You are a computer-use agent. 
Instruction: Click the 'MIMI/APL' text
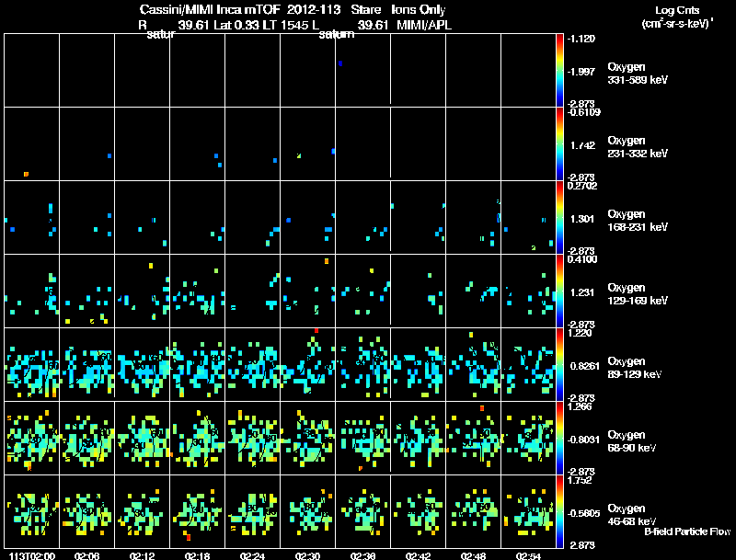pos(424,25)
